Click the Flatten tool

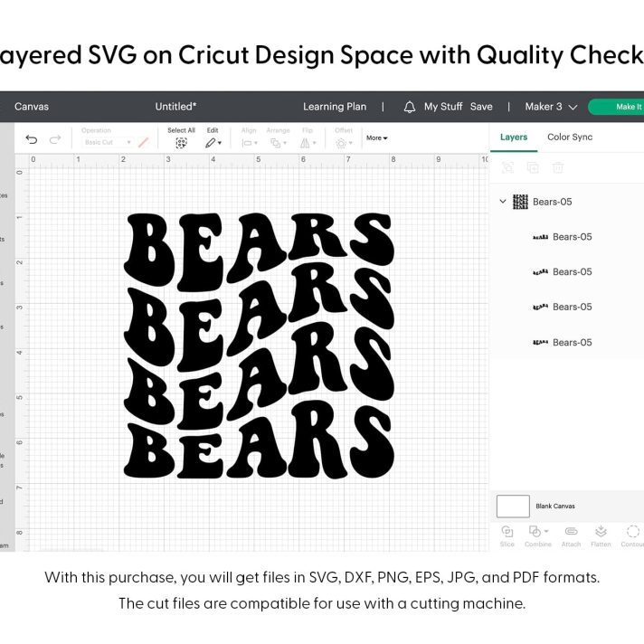tap(601, 536)
